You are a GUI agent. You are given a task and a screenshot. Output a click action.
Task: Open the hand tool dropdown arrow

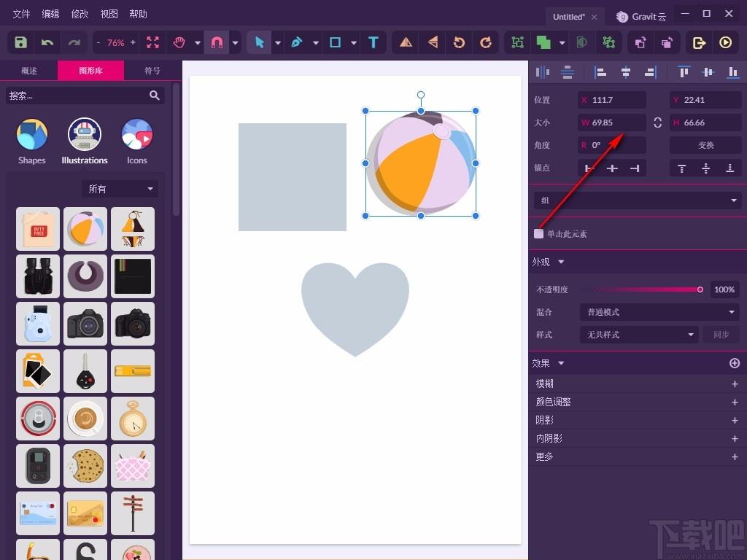[197, 43]
